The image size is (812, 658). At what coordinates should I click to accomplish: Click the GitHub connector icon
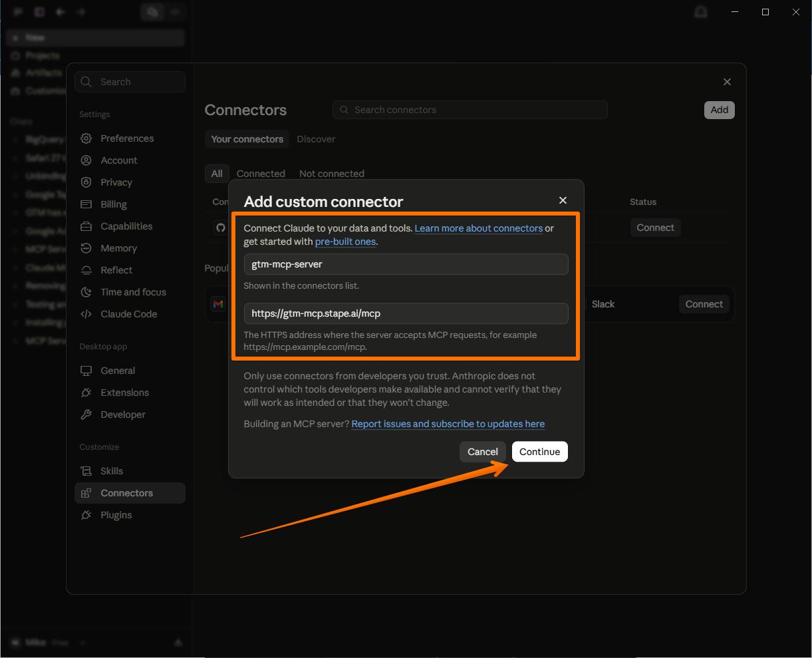220,228
